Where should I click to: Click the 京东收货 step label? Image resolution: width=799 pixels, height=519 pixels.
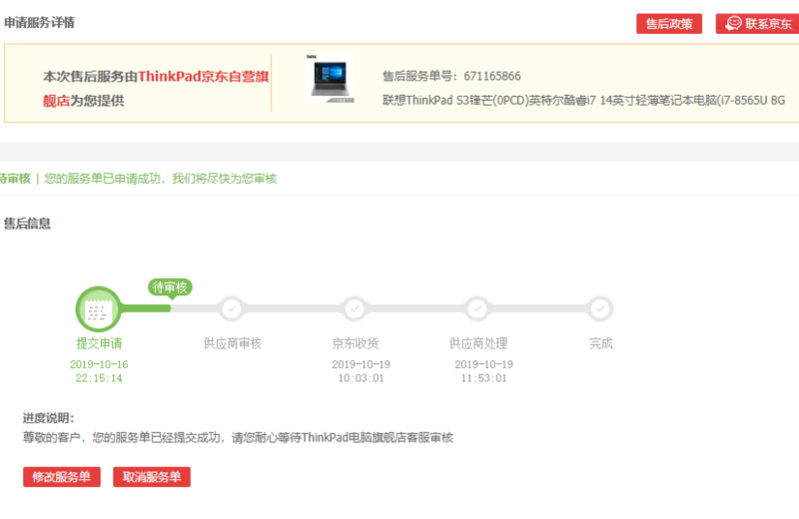(x=355, y=344)
